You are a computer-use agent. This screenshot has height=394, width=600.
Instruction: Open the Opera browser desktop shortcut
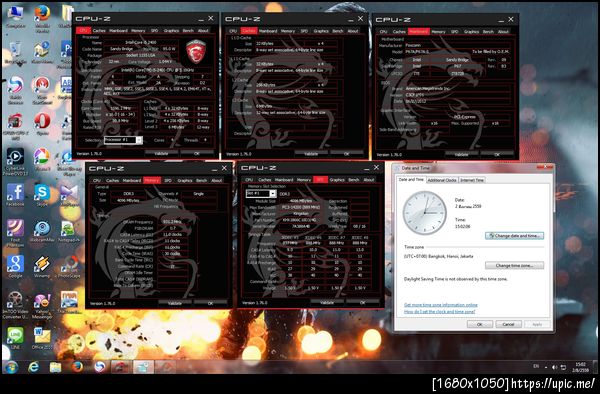[x=42, y=124]
